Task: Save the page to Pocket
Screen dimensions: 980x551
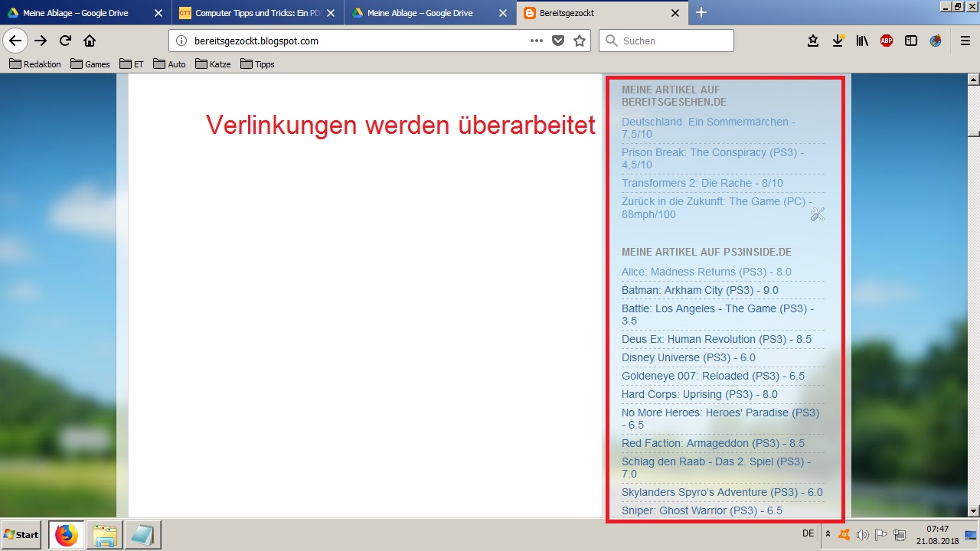Action: pyautogui.click(x=558, y=41)
